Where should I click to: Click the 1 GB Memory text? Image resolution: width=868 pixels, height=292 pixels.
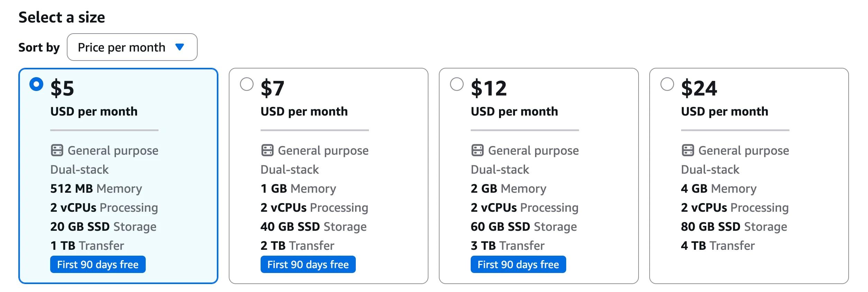(x=298, y=189)
